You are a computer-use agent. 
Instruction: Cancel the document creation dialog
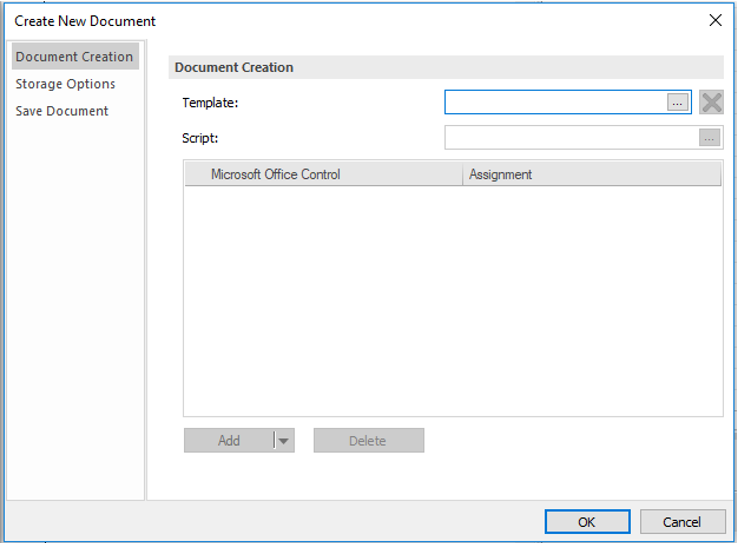[x=682, y=522]
